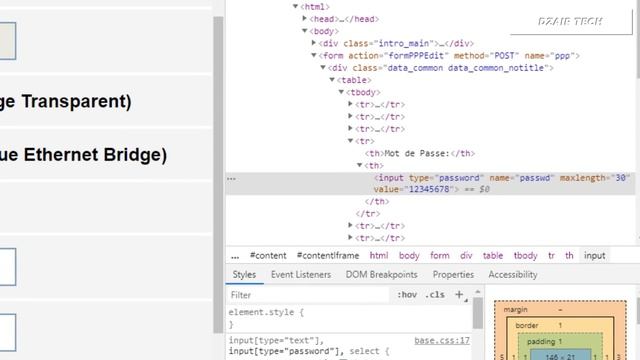Expand the first collapsed tr after the closing tr tag
The width and height of the screenshot is (640, 360).
pos(350,225)
